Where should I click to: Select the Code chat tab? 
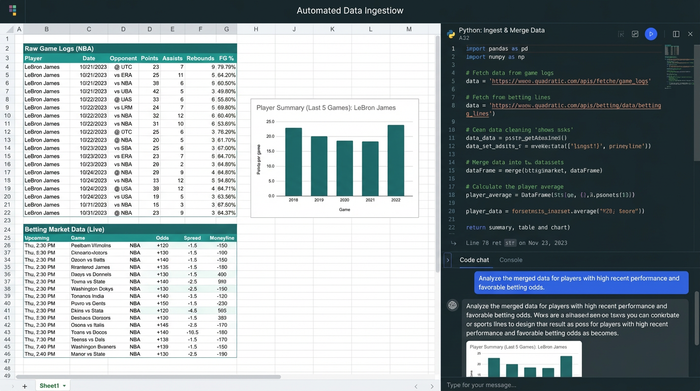click(x=474, y=260)
